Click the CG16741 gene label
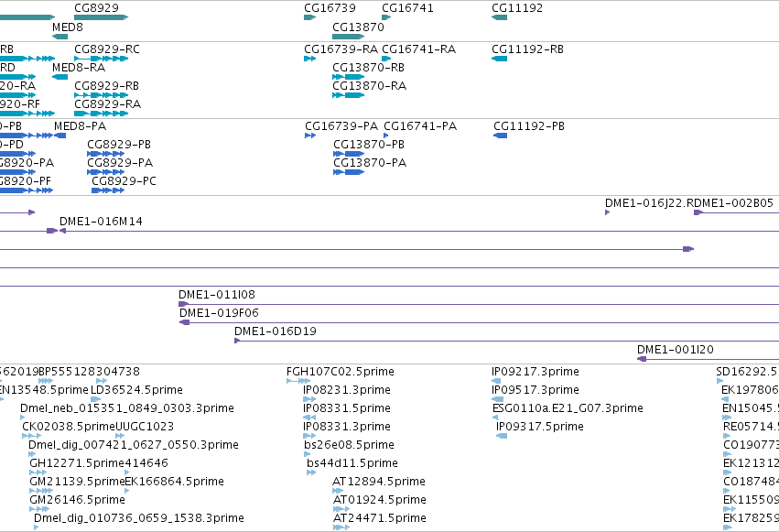 (407, 8)
